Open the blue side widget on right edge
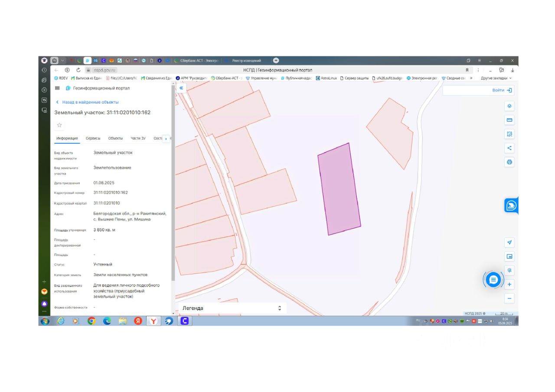555x392 pixels. point(511,205)
